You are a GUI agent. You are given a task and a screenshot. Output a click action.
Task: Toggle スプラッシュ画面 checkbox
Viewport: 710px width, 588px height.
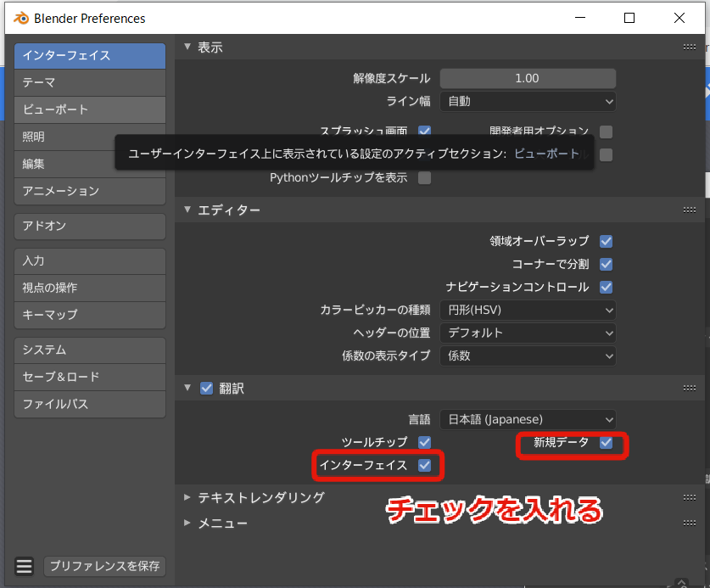click(x=424, y=131)
